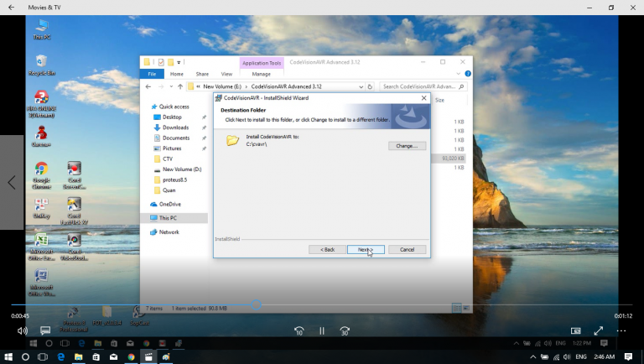Viewport: 644px width, 364px height.
Task: Skip back 10 seconds
Action: point(299,331)
